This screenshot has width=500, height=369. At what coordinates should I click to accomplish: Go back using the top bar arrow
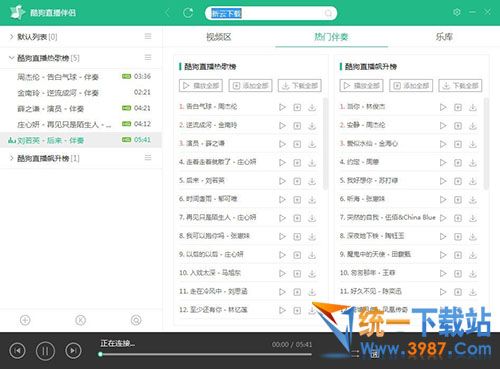click(168, 13)
